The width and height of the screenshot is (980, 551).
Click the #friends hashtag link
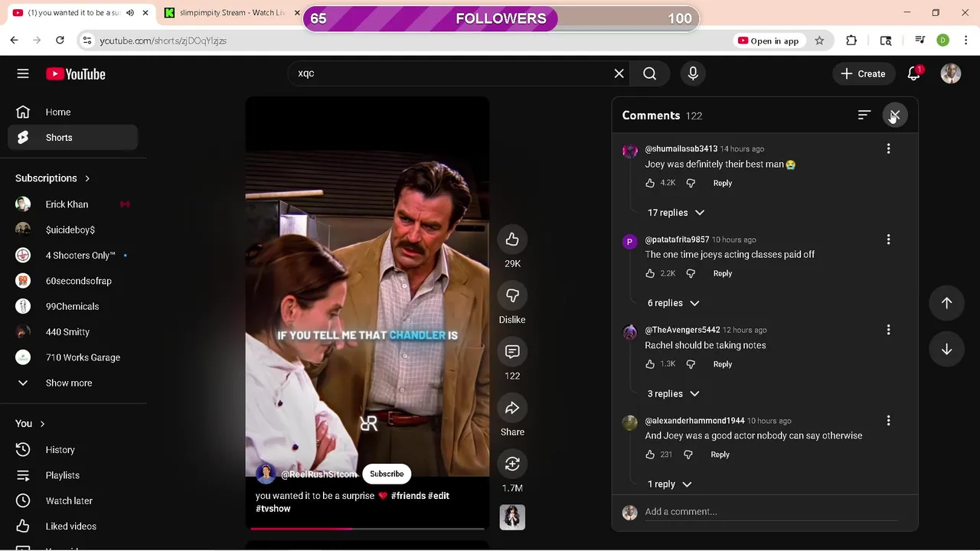click(408, 496)
